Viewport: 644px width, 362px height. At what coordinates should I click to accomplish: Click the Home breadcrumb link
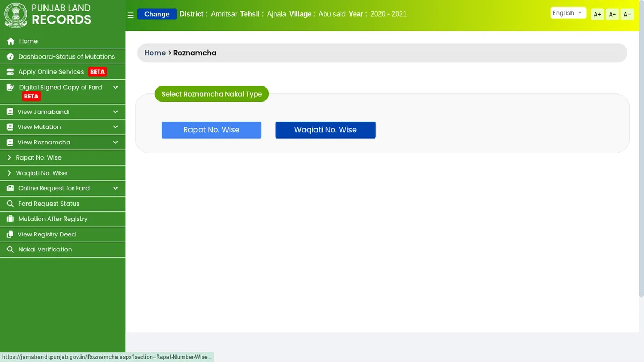coord(155,53)
